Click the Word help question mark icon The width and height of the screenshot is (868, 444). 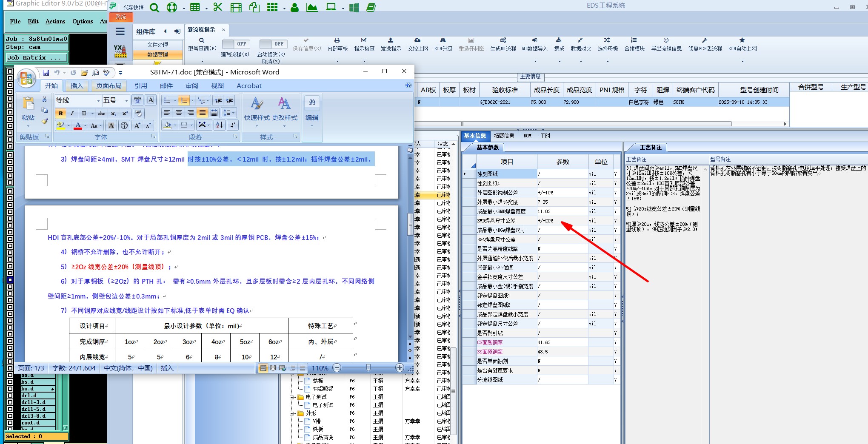click(408, 85)
